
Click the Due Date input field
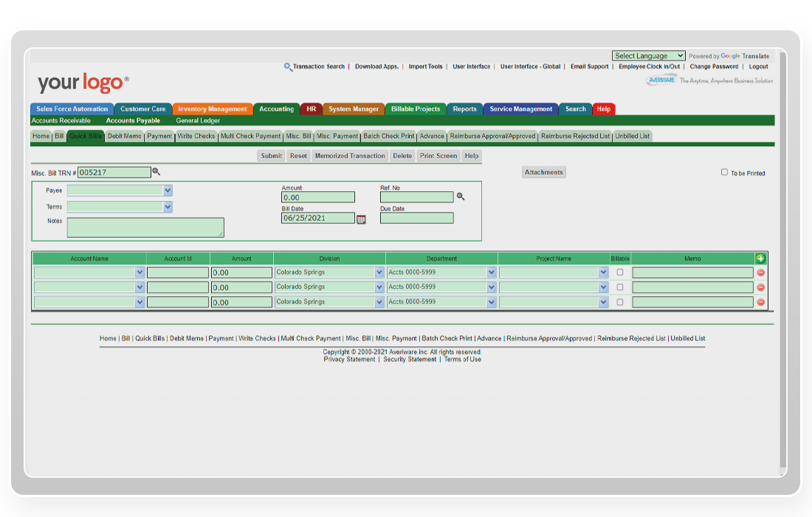click(417, 218)
